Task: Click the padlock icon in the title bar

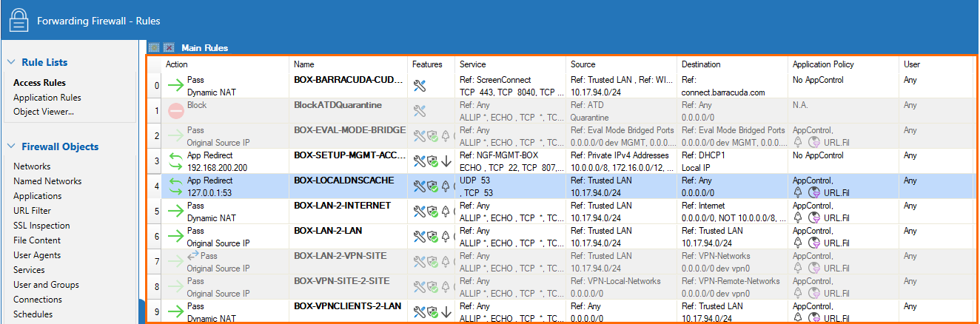Action: click(18, 20)
